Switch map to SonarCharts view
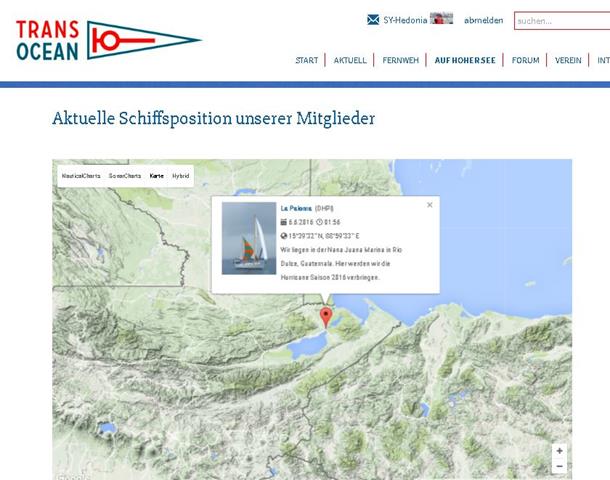The image size is (610, 480). pos(125,176)
